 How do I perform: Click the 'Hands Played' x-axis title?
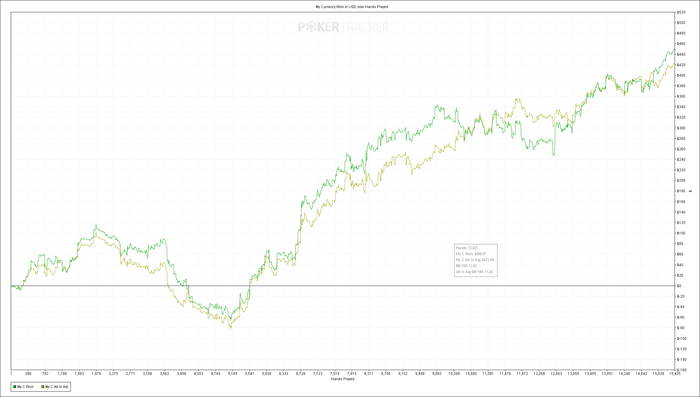pyautogui.click(x=342, y=379)
